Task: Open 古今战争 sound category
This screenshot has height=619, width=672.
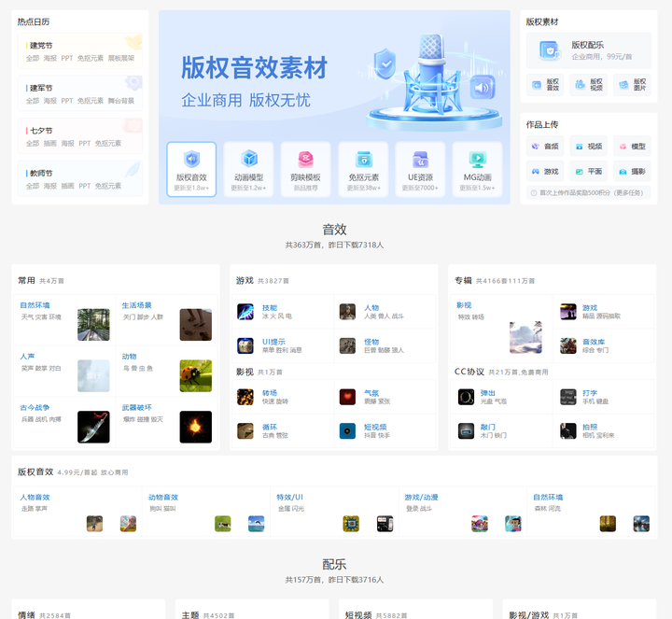Action: pyautogui.click(x=35, y=407)
